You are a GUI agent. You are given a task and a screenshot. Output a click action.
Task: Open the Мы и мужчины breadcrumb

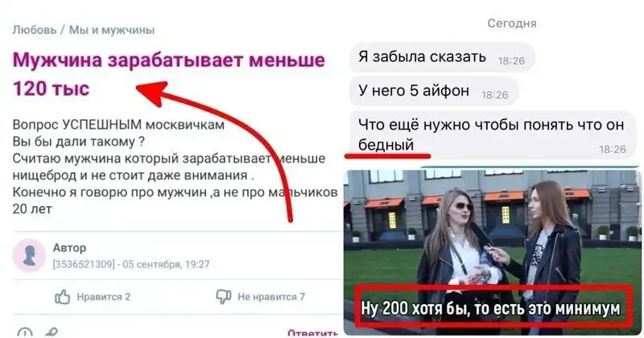112,30
